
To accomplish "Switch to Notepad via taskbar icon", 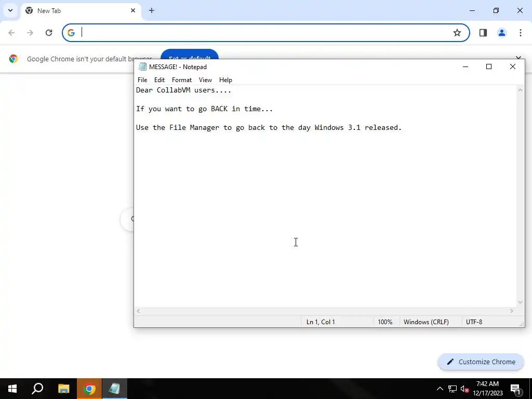I will pyautogui.click(x=115, y=389).
